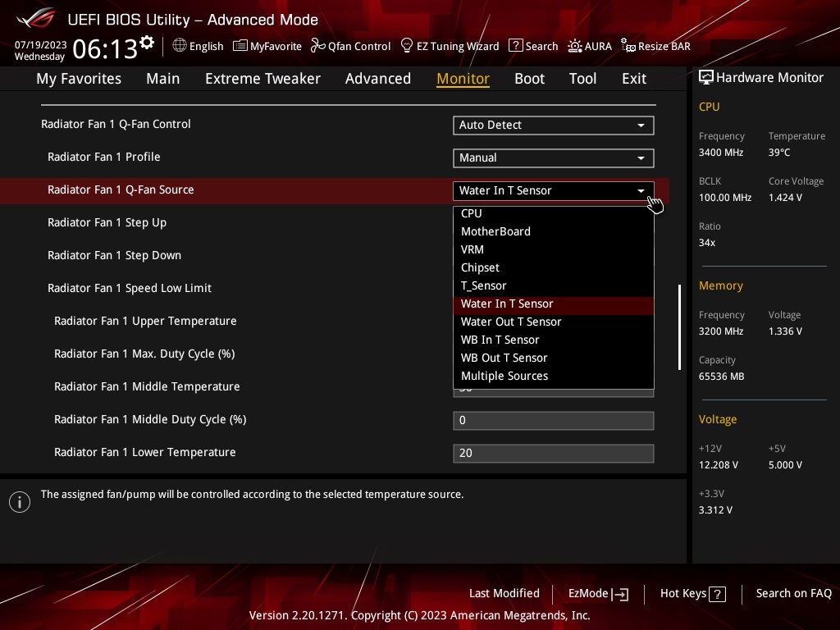The height and width of the screenshot is (630, 840).
Task: Open AURA lighting settings
Action: 598,47
